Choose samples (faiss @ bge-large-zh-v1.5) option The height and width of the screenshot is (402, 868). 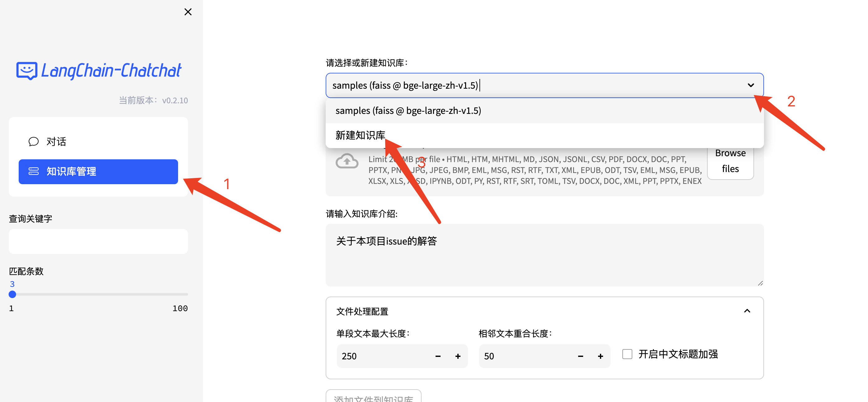click(408, 110)
